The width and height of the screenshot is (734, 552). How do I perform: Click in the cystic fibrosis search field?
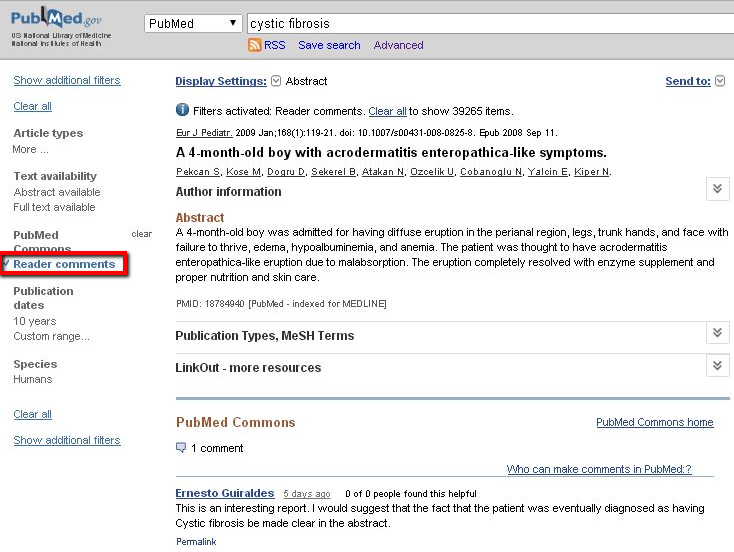(x=480, y=23)
